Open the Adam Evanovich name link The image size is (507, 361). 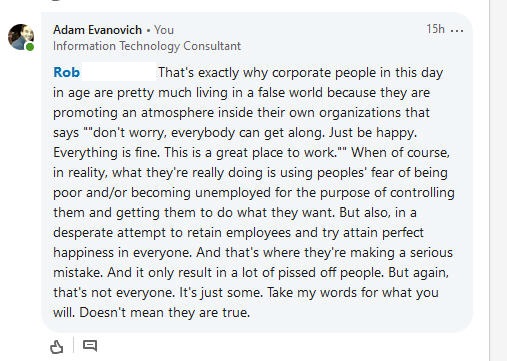(x=97, y=30)
